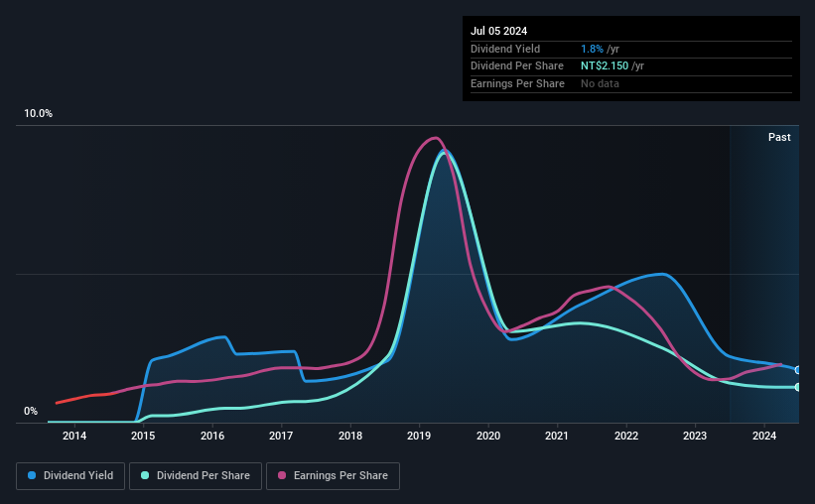The image size is (815, 504).
Task: Select the Dividend Per Share endpoint marker
Action: (798, 387)
